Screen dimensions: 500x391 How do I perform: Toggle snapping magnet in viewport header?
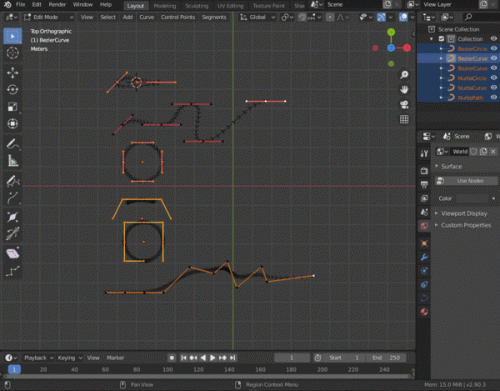pyautogui.click(x=302, y=17)
